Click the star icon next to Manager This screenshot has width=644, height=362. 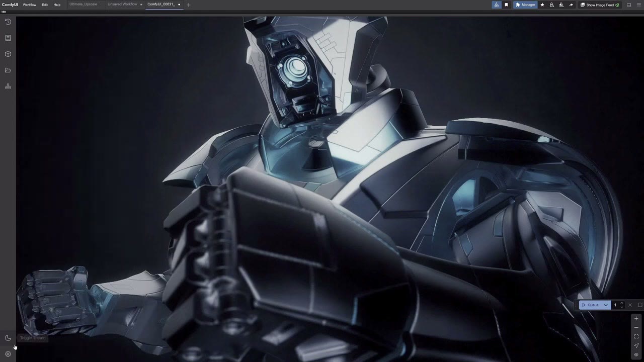[542, 5]
